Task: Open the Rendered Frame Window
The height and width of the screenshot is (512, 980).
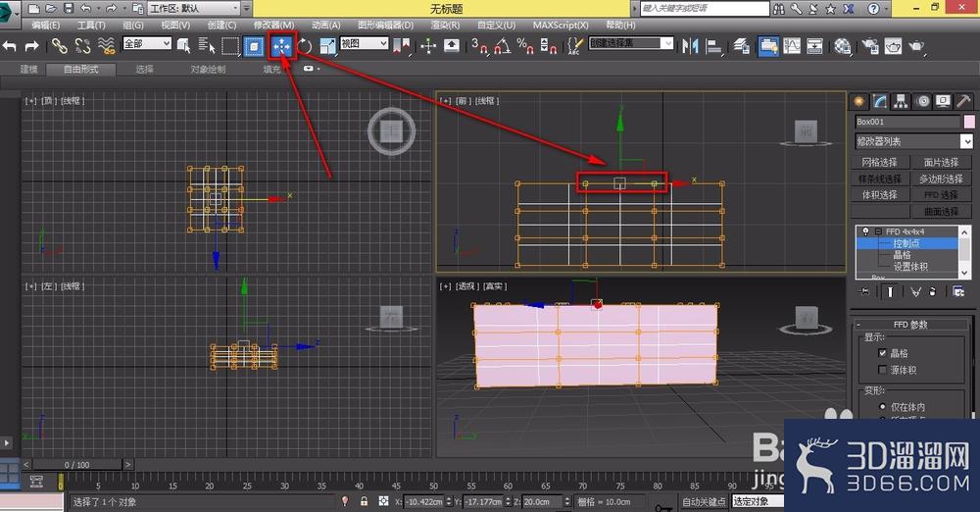Action: click(x=893, y=46)
